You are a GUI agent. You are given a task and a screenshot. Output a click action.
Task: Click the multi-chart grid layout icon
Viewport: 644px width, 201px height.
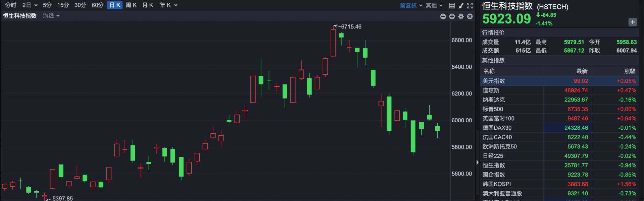click(452, 5)
